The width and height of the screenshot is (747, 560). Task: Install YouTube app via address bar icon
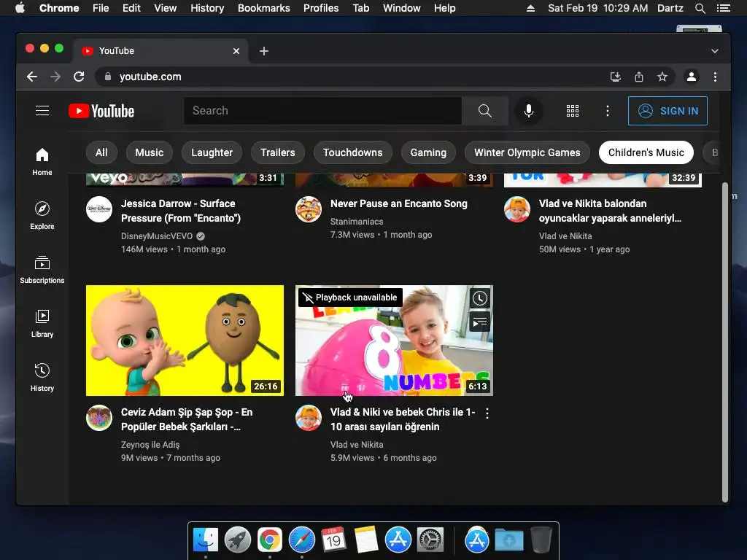click(x=616, y=77)
